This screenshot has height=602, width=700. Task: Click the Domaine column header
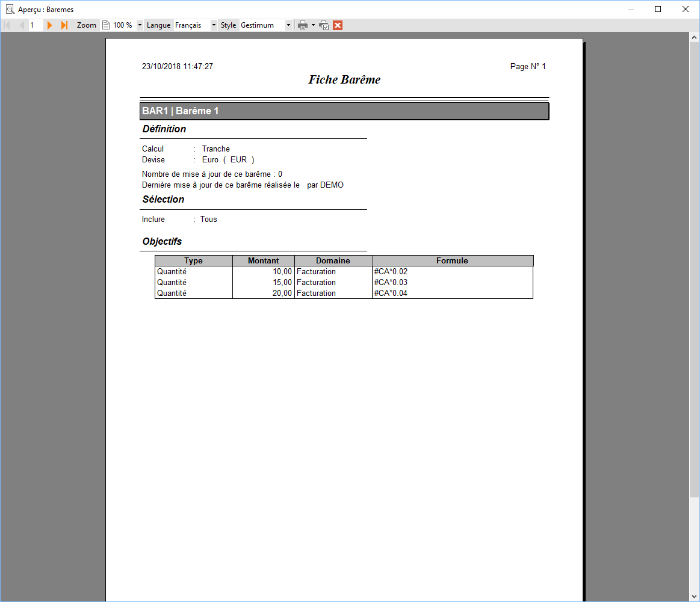pos(333,261)
